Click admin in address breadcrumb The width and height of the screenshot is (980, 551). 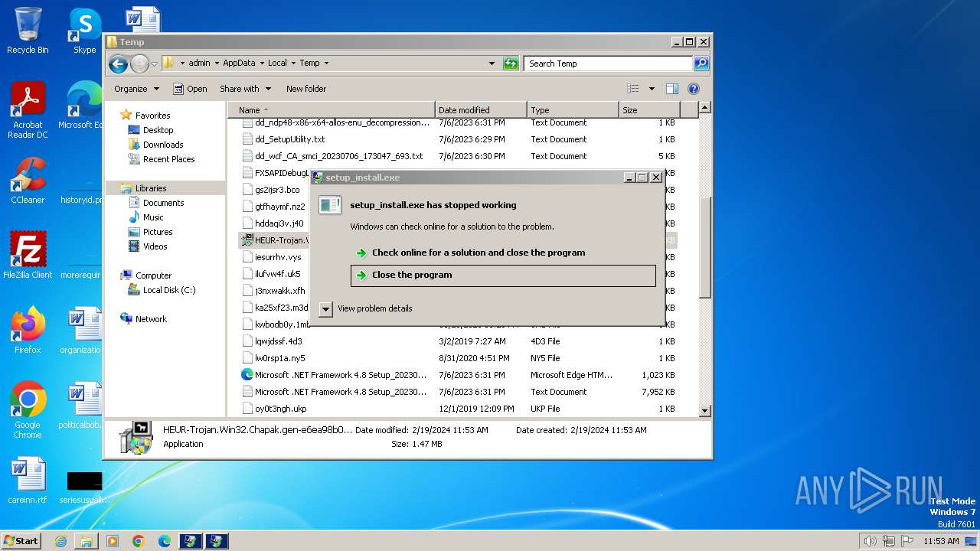tap(199, 64)
